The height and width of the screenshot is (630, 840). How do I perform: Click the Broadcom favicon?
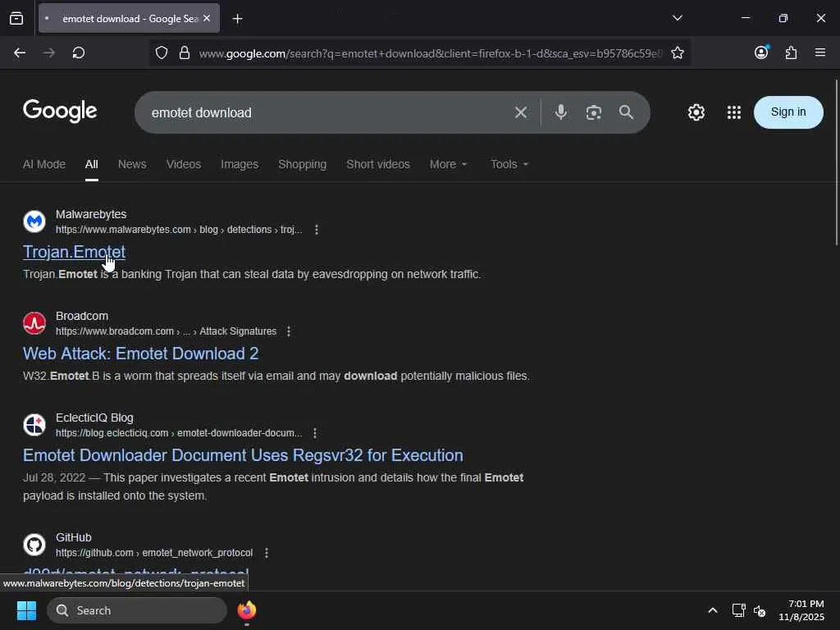[x=34, y=323]
